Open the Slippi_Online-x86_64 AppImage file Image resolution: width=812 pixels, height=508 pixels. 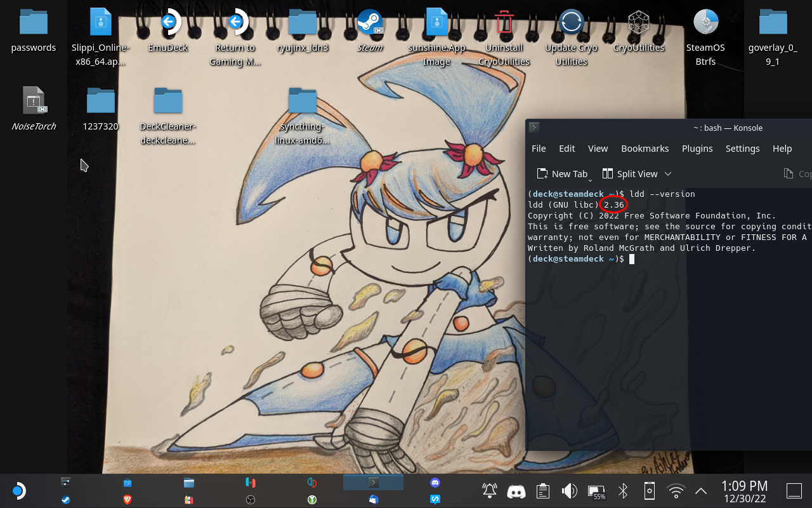coord(100,37)
